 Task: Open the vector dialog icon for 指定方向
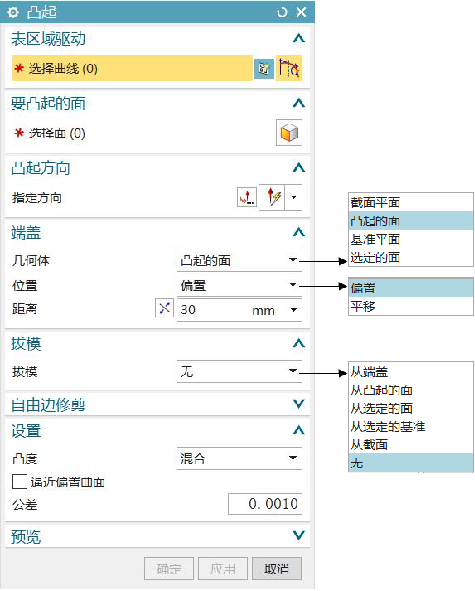click(247, 197)
